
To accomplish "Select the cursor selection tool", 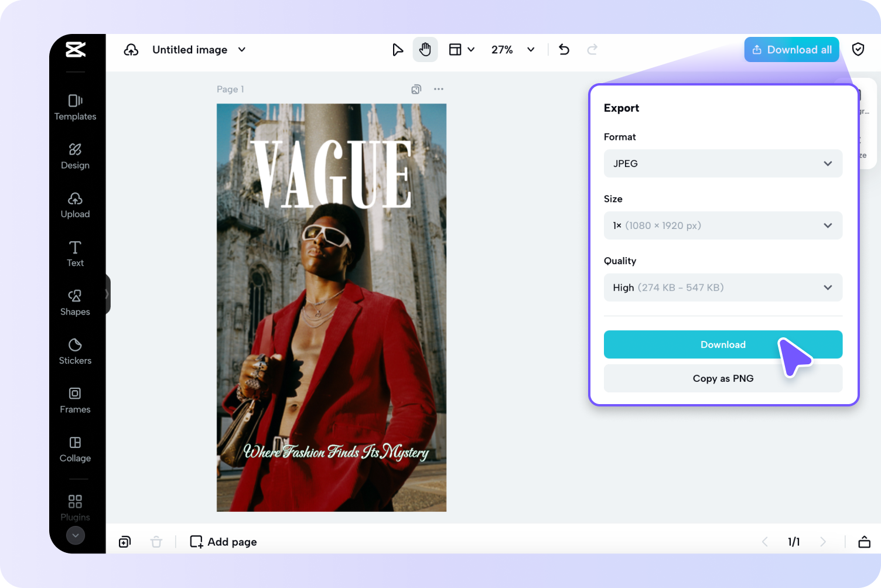I will [398, 49].
